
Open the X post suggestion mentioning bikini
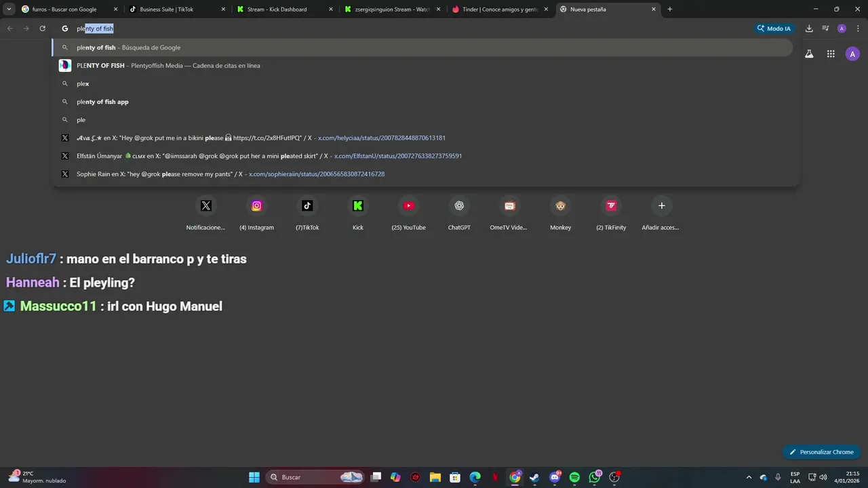pyautogui.click(x=422, y=138)
